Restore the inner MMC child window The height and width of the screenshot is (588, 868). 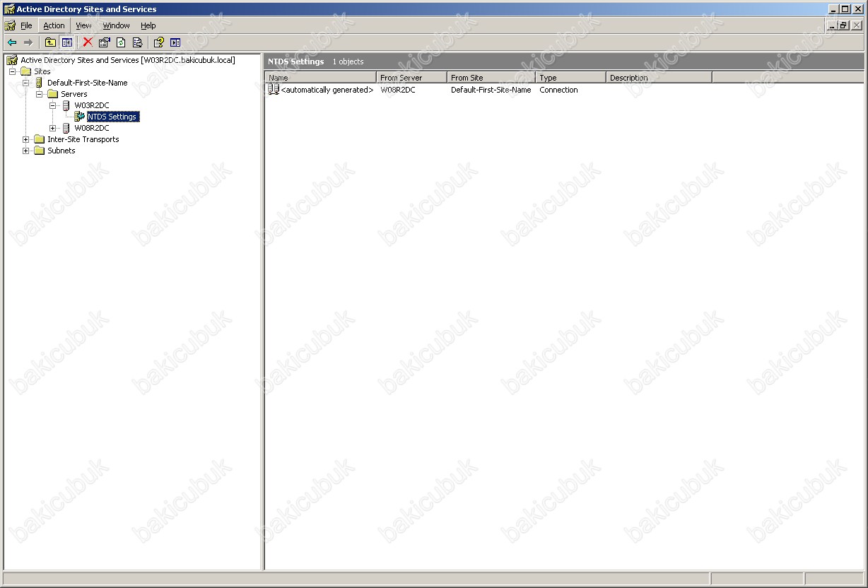pyautogui.click(x=843, y=25)
